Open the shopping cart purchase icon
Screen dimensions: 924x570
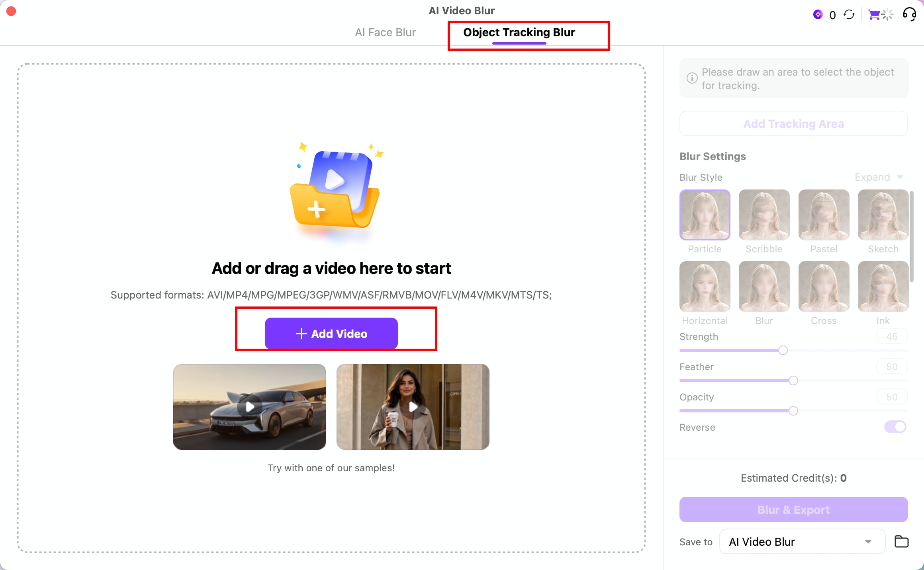click(874, 15)
